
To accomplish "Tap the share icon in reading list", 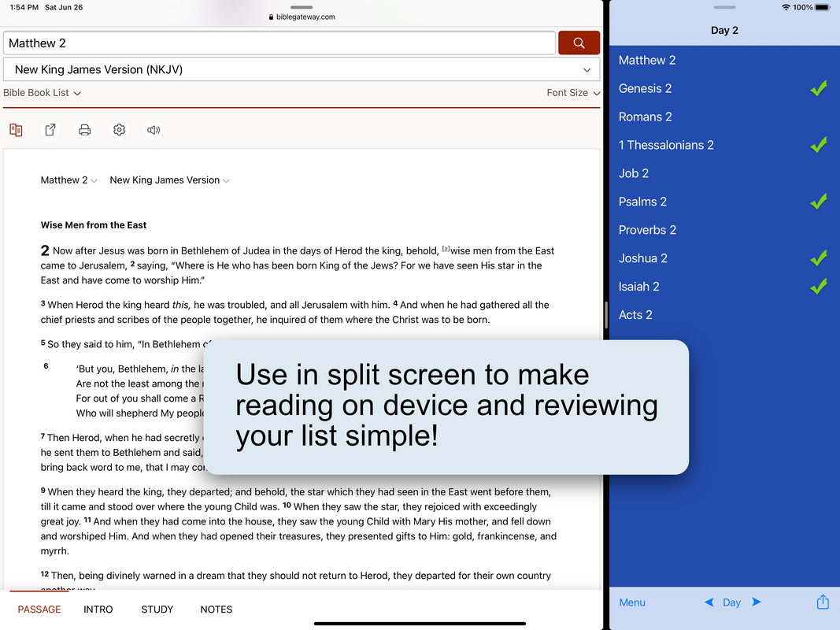I will pos(823,602).
